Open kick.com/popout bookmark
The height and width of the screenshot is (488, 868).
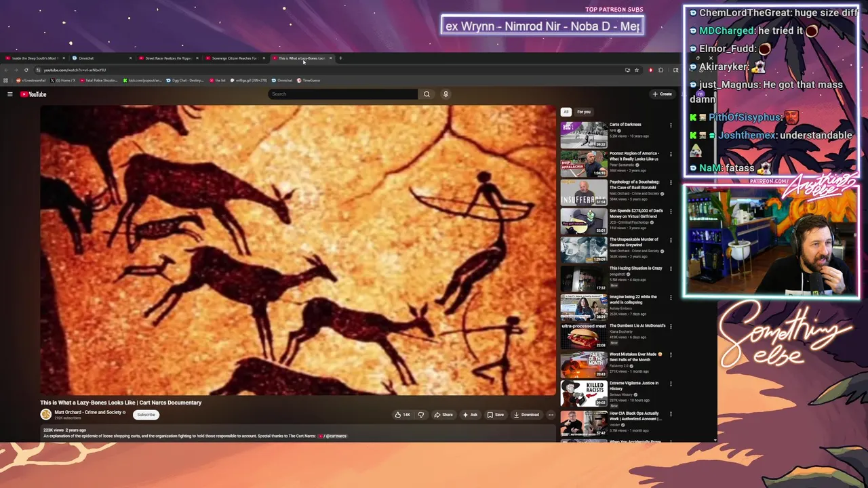(x=142, y=80)
